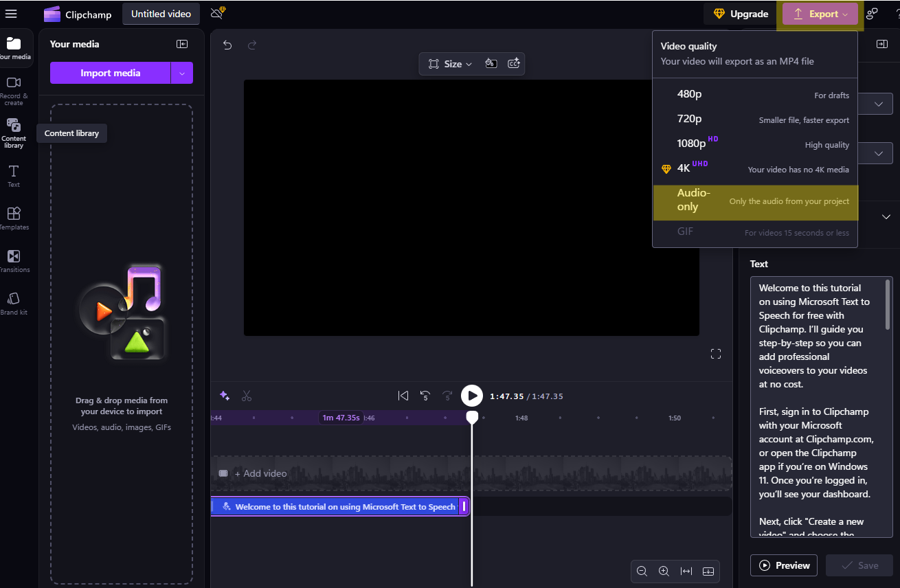Click the Export dropdown button
900x588 pixels.
[x=820, y=14]
